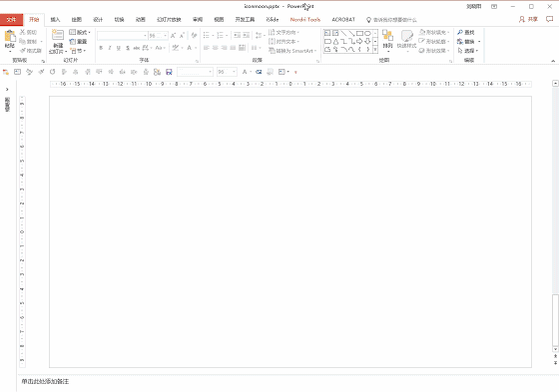The image size is (559, 392).
Task: Switch to the Slide Show ribbon tab
Action: point(169,20)
